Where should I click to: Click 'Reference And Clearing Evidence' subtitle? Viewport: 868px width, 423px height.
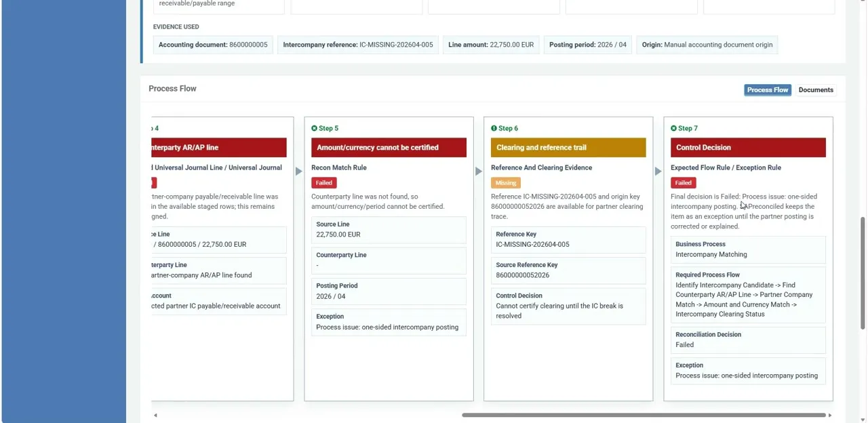click(x=541, y=167)
